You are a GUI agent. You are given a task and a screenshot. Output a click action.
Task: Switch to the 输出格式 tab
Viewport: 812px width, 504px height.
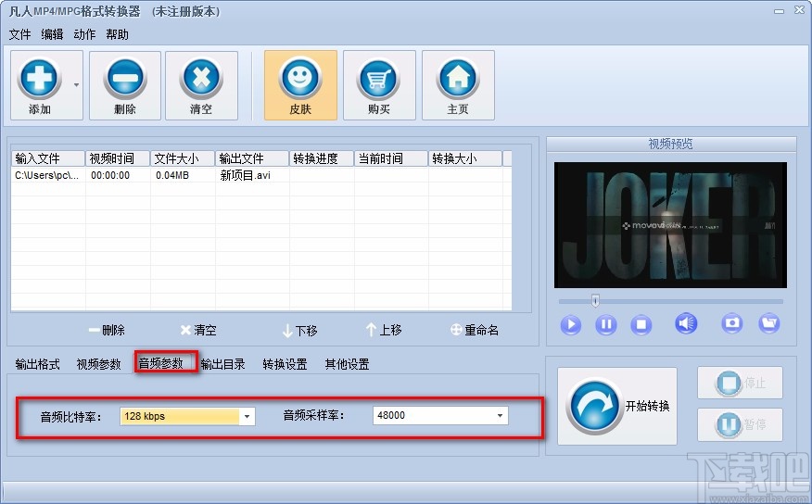[37, 364]
